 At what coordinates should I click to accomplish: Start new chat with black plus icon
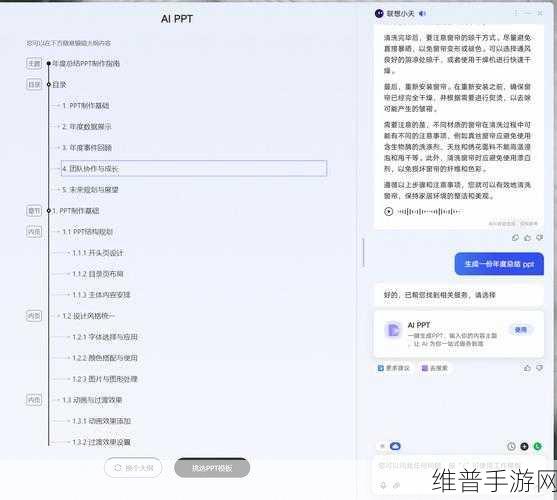[x=524, y=446]
